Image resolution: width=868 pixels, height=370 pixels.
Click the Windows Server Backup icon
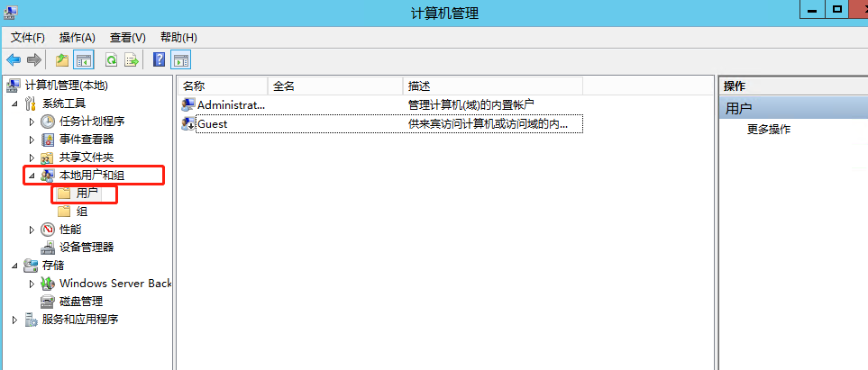coord(48,284)
